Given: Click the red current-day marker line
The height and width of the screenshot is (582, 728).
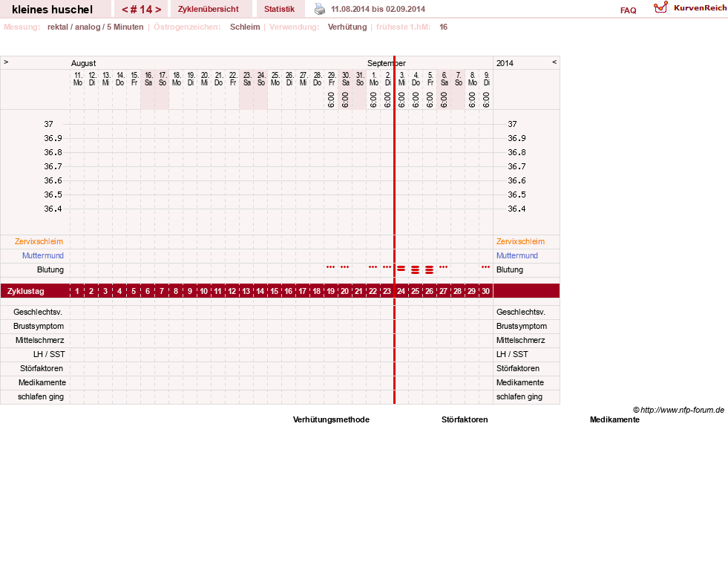Looking at the screenshot, I should coord(394,230).
